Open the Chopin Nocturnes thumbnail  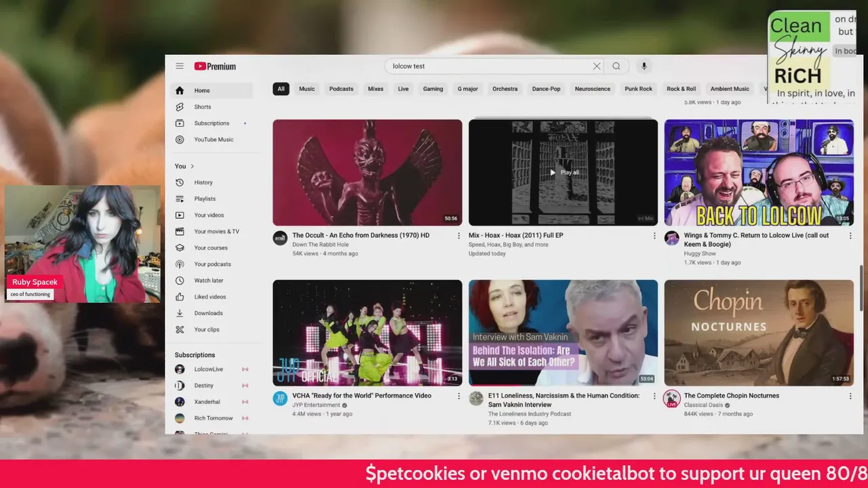[759, 333]
